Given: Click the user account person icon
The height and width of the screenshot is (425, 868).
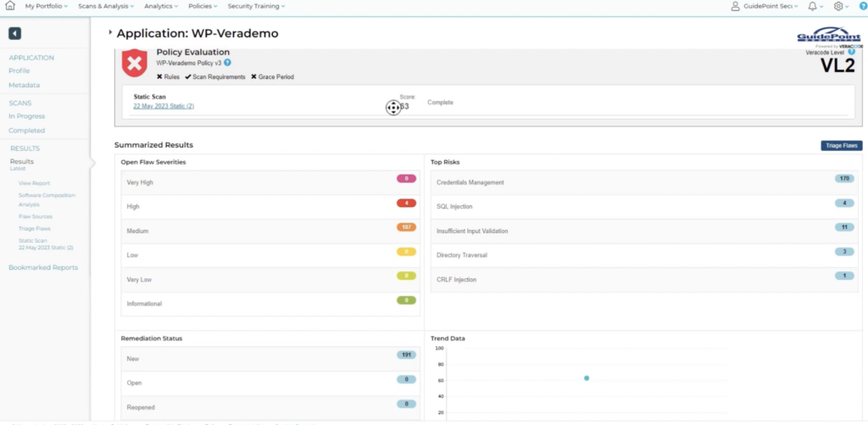Looking at the screenshot, I should 735,6.
